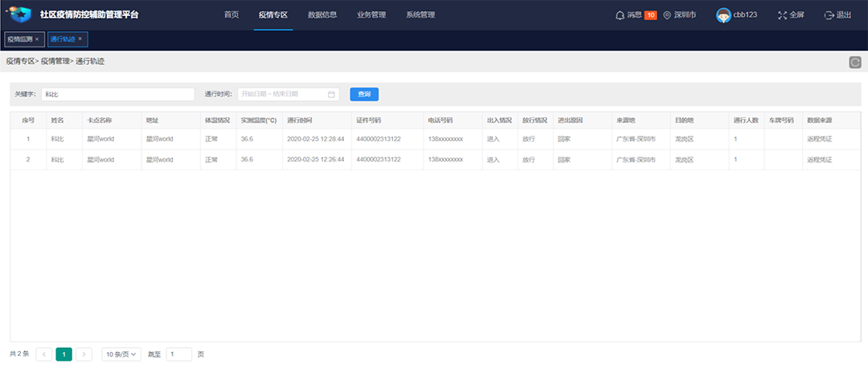Click the 证件号码 column header
The width and height of the screenshot is (868, 368).
pyautogui.click(x=369, y=120)
